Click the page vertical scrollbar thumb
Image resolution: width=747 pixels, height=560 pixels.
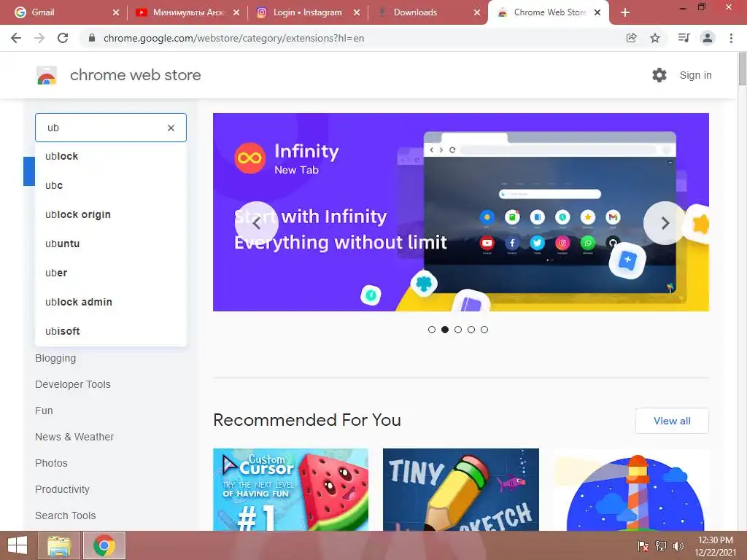[x=742, y=69]
